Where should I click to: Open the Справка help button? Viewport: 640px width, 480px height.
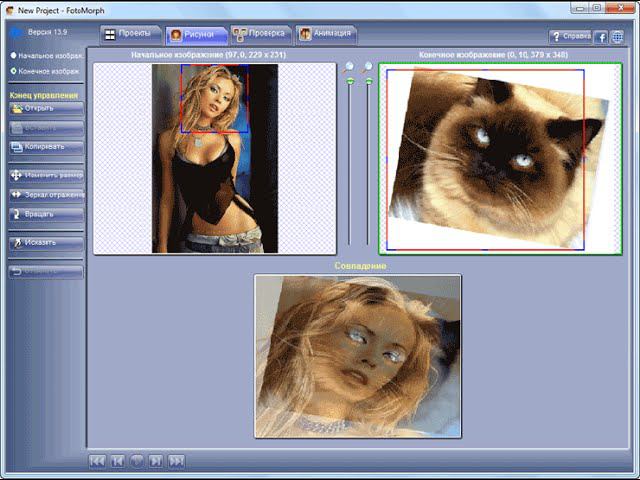click(570, 37)
